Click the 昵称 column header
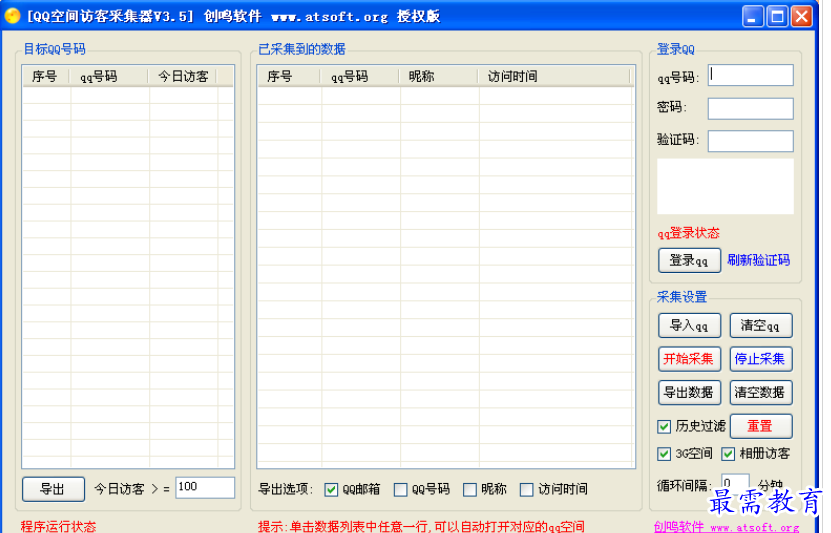Image resolution: width=831 pixels, height=533 pixels. [439, 76]
